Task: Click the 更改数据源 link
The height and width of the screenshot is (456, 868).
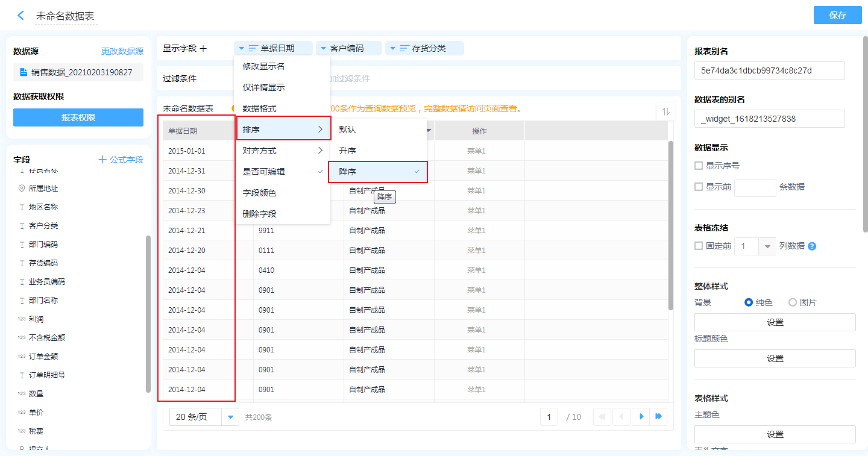Action: 122,52
